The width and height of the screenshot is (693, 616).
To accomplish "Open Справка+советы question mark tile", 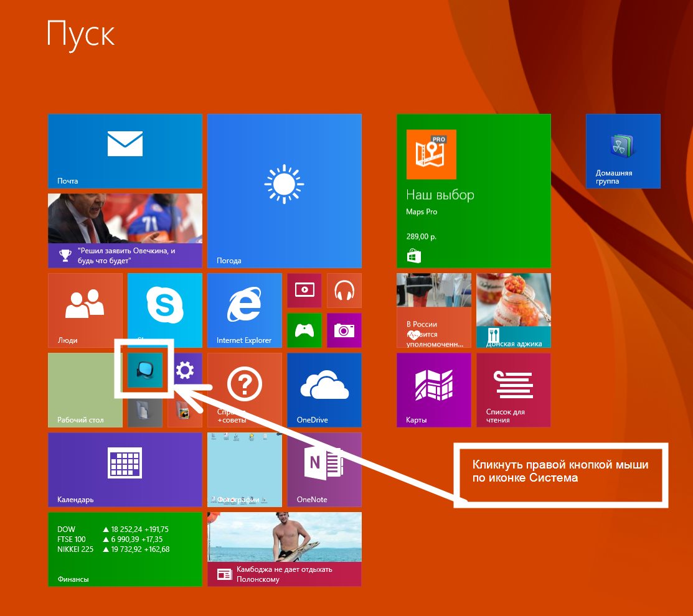I will [x=245, y=390].
